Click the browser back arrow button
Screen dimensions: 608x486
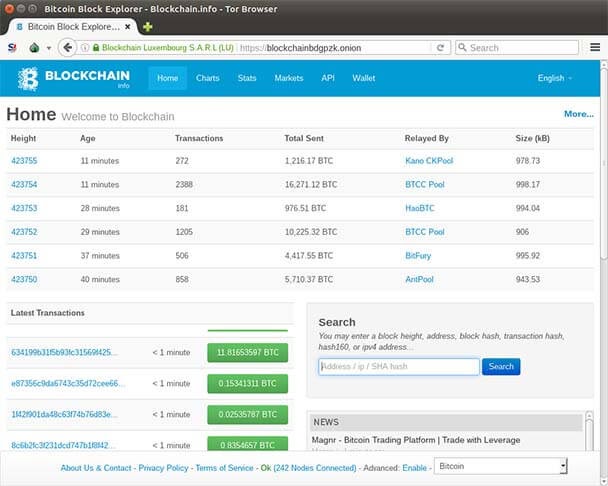click(x=67, y=48)
